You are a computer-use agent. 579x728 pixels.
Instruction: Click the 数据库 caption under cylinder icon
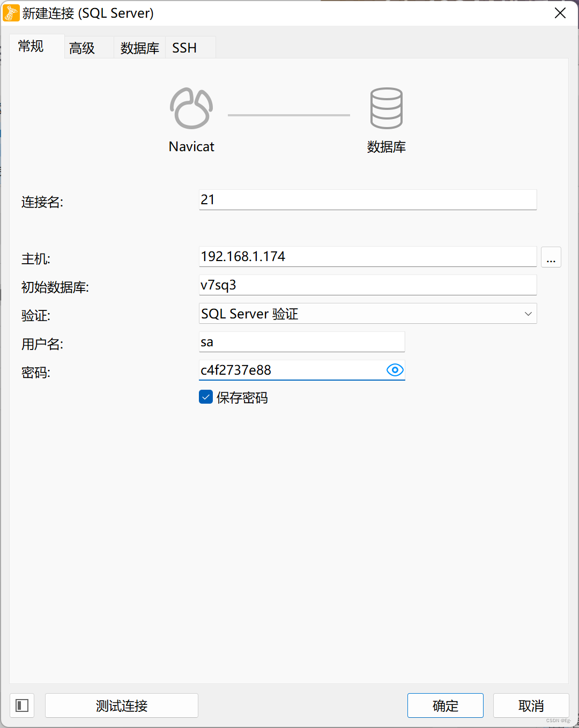click(x=387, y=147)
